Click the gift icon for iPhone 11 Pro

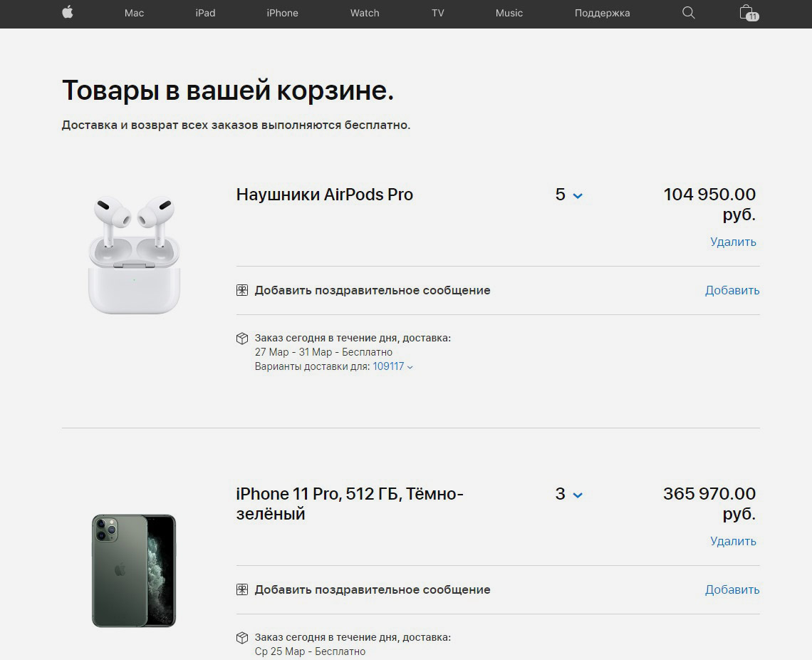[242, 589]
